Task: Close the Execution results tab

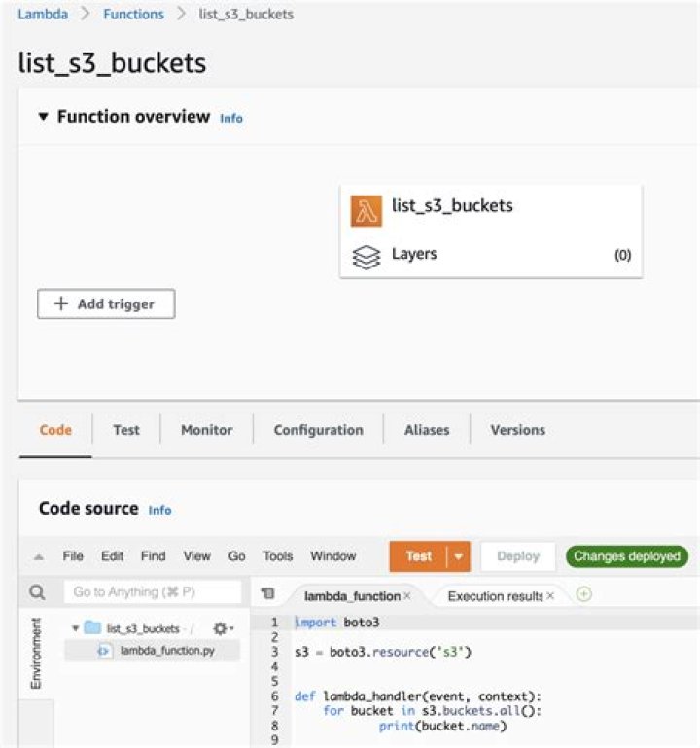Action: click(550, 596)
